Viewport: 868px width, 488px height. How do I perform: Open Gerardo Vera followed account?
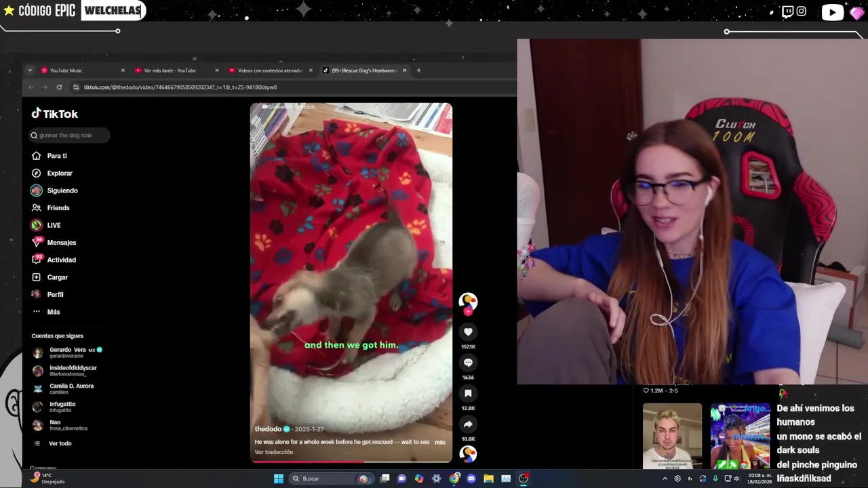click(x=66, y=352)
